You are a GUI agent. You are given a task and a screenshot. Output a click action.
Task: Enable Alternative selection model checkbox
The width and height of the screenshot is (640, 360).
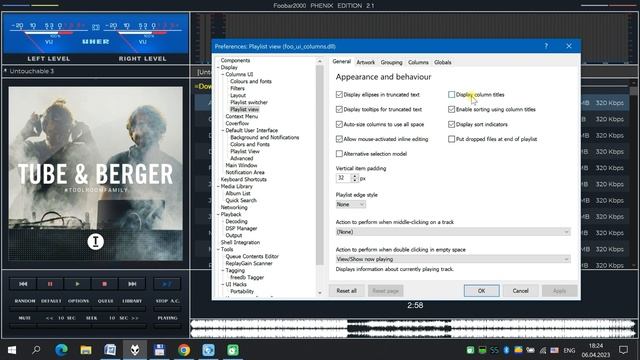(339, 154)
